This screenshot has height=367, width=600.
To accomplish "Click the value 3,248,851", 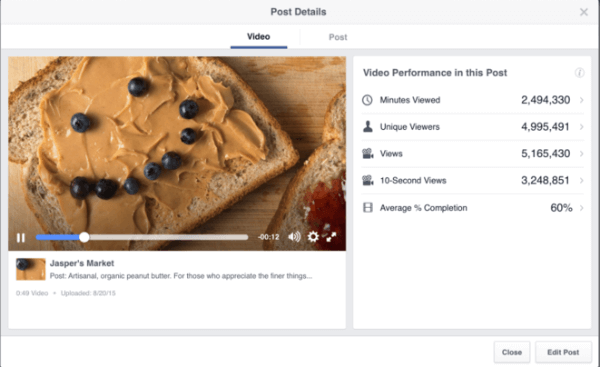I will (x=546, y=181).
